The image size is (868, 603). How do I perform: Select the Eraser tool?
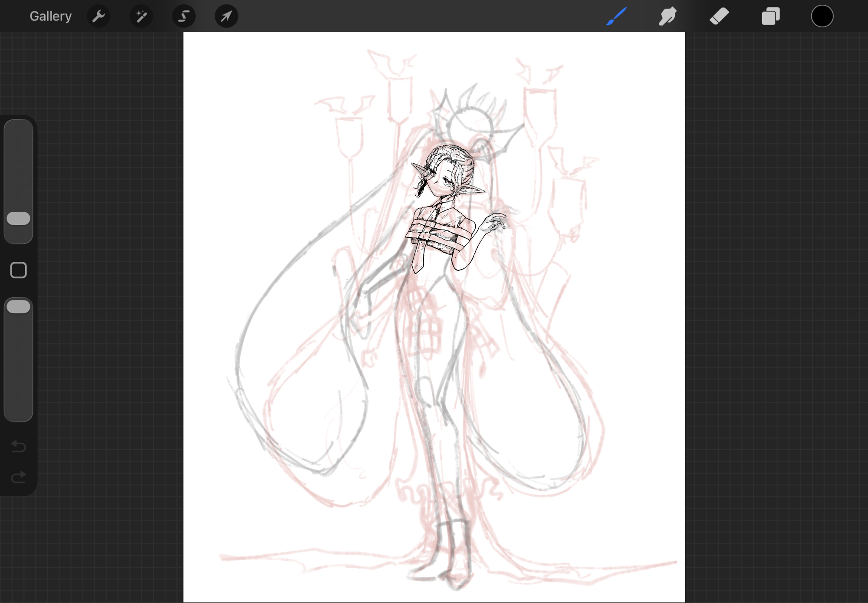pyautogui.click(x=719, y=16)
